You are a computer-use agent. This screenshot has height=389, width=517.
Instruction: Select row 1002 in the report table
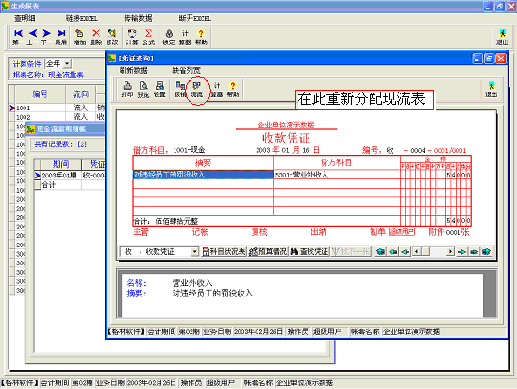pos(57,117)
